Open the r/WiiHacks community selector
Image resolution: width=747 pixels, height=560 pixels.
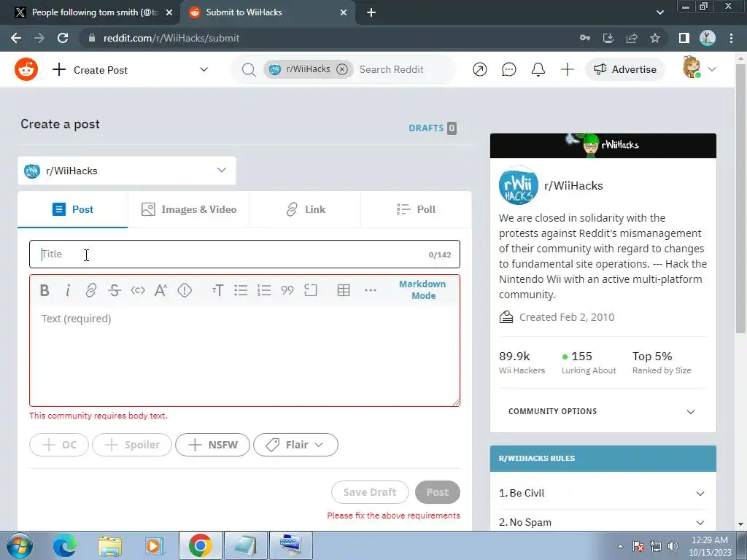127,171
